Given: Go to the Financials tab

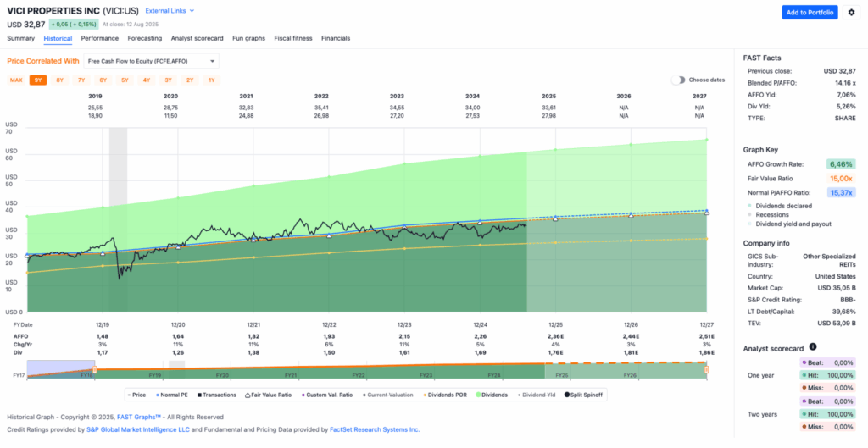Looking at the screenshot, I should click(x=336, y=38).
